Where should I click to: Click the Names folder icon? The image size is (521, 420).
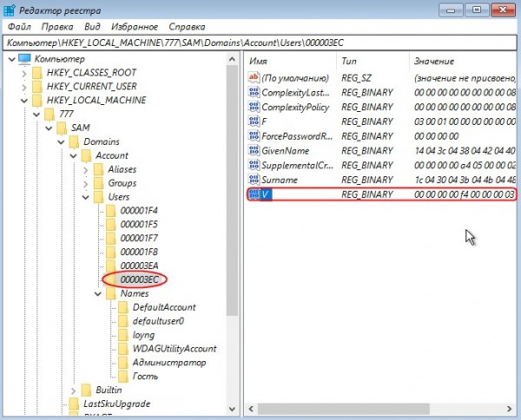110,293
